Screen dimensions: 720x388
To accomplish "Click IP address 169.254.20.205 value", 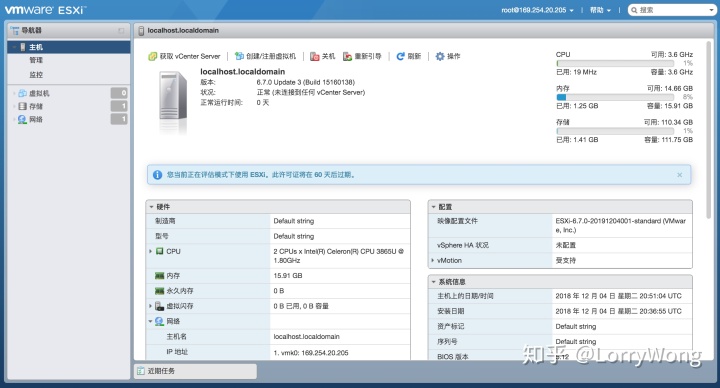I will (311, 353).
